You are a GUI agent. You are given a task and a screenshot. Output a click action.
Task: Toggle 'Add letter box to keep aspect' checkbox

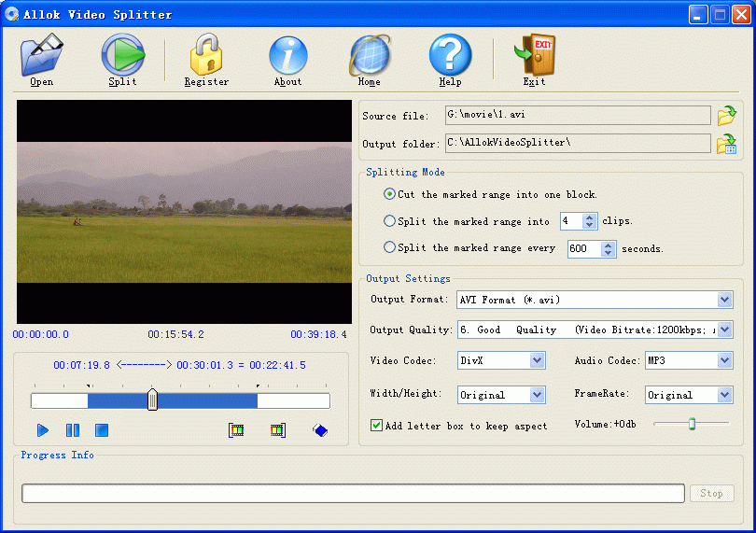click(377, 426)
